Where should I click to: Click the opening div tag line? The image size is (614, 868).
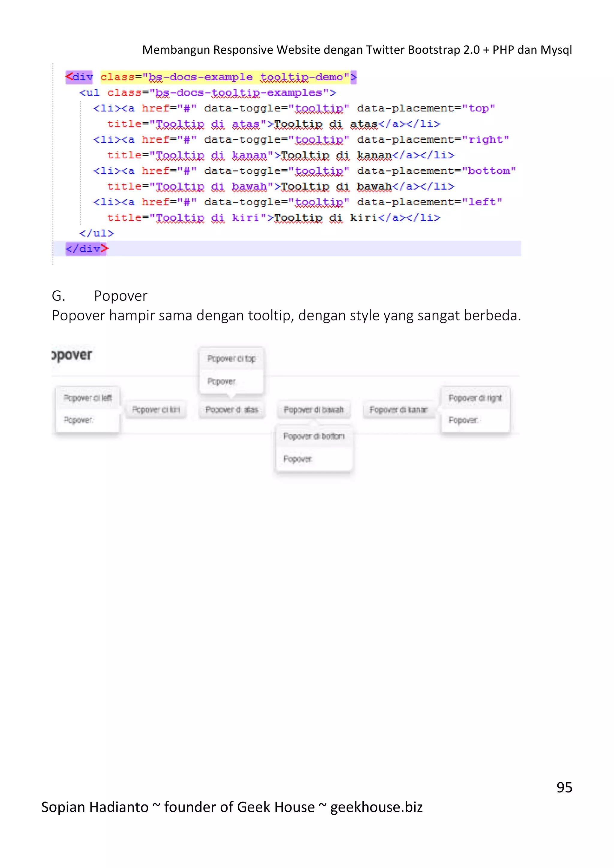(x=211, y=77)
